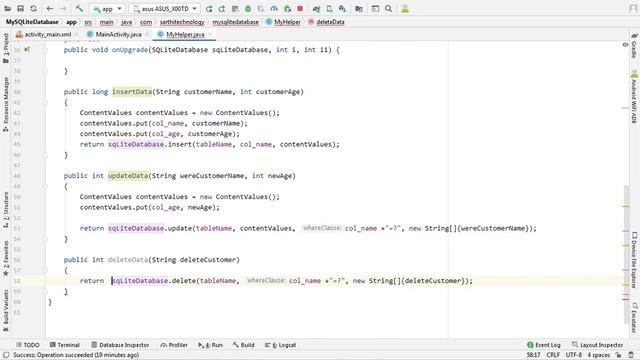Open the Emulator side panel
The height and width of the screenshot is (360, 640).
click(634, 318)
